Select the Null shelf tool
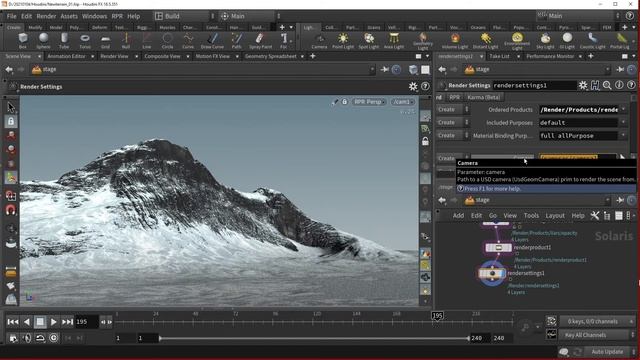The height and width of the screenshot is (360, 640). coord(126,41)
